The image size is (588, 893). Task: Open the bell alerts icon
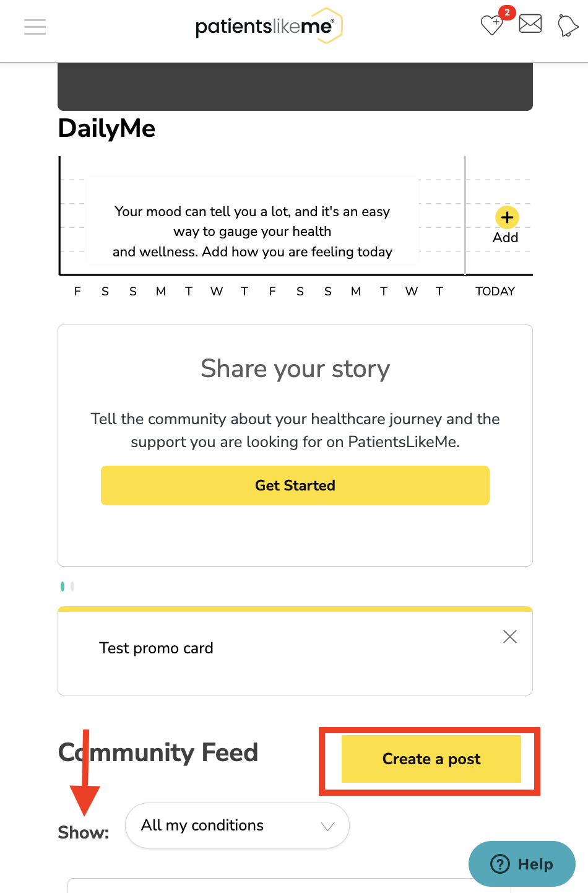click(x=568, y=25)
